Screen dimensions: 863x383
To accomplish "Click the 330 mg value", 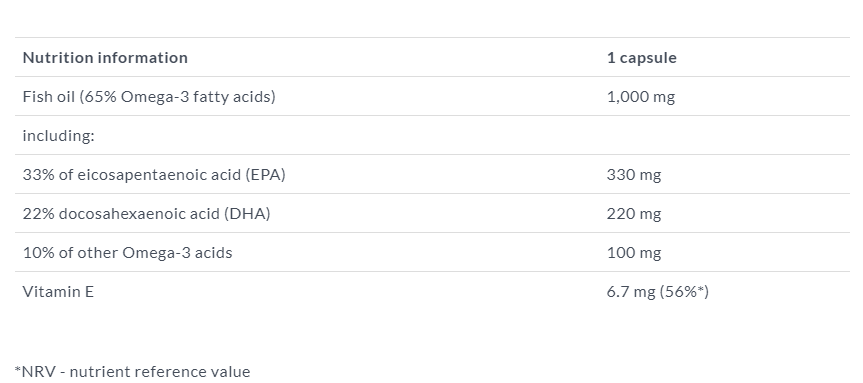I will 634,175.
